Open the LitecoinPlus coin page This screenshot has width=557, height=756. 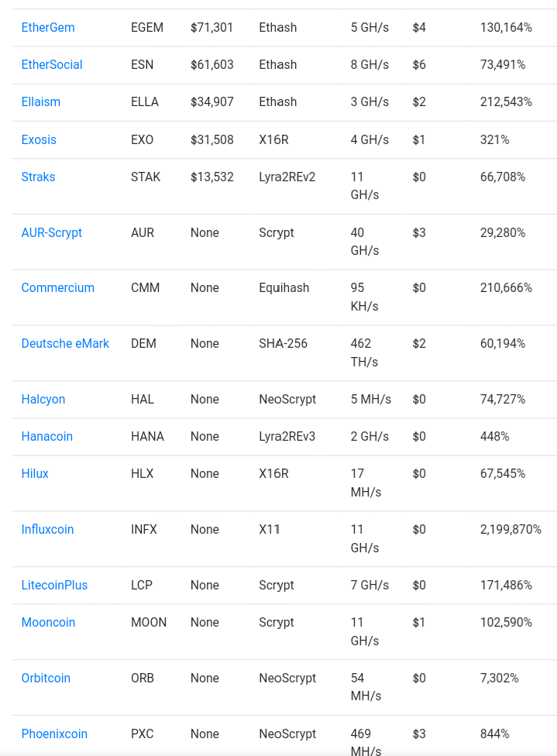click(x=54, y=585)
